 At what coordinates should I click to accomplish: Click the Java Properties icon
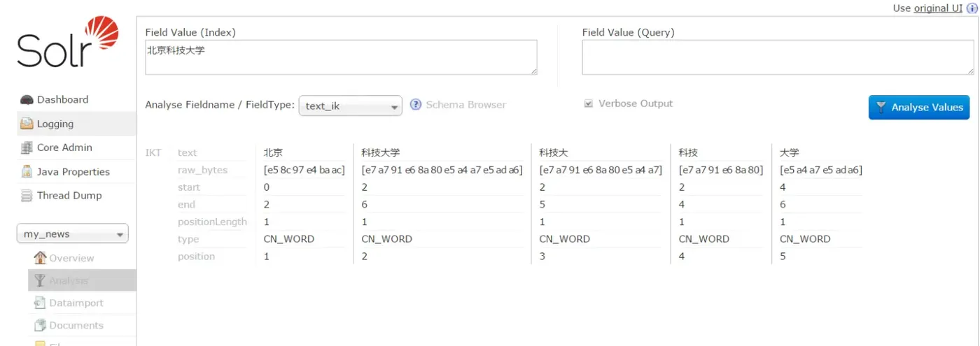point(27,172)
